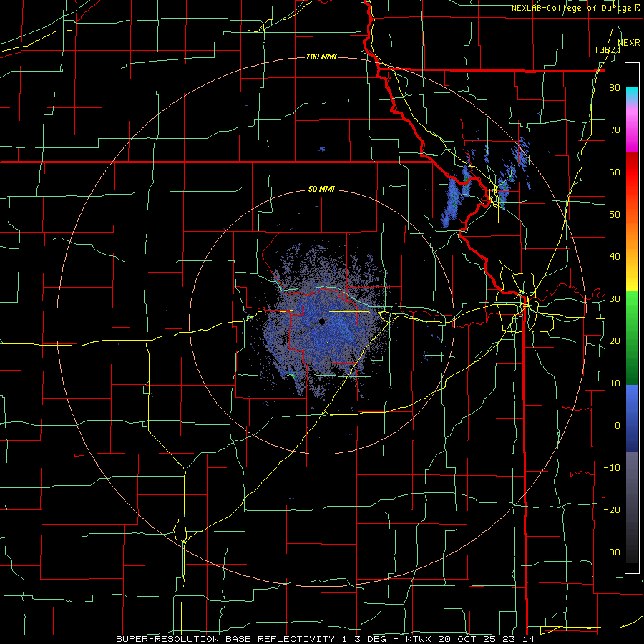Screen dimensions: 644x644
Task: Click the 70 value on dBZ scale
Action: click(x=615, y=130)
